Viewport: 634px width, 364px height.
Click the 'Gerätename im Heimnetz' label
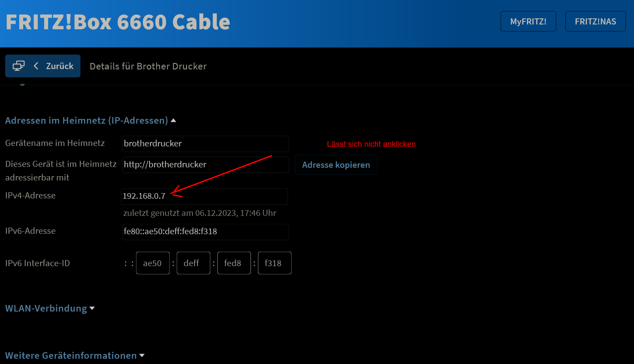point(55,143)
